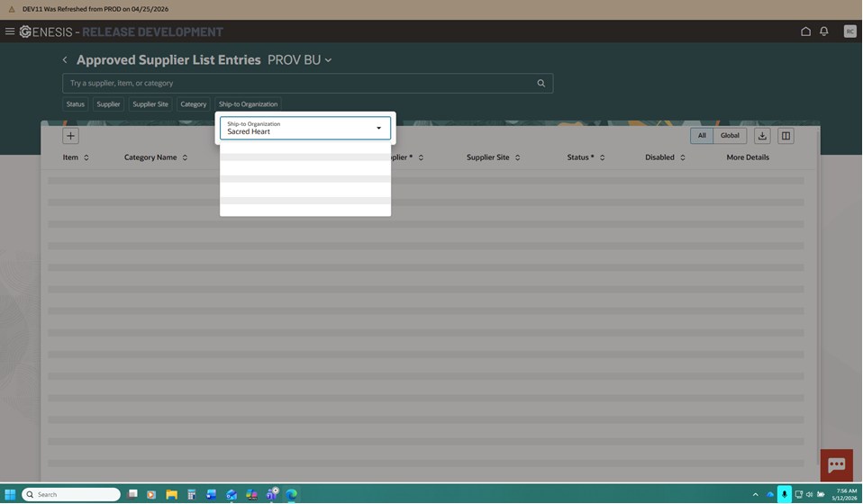Sort by Supplier Site column
Viewport: 863px width, 504px height.
click(x=517, y=157)
